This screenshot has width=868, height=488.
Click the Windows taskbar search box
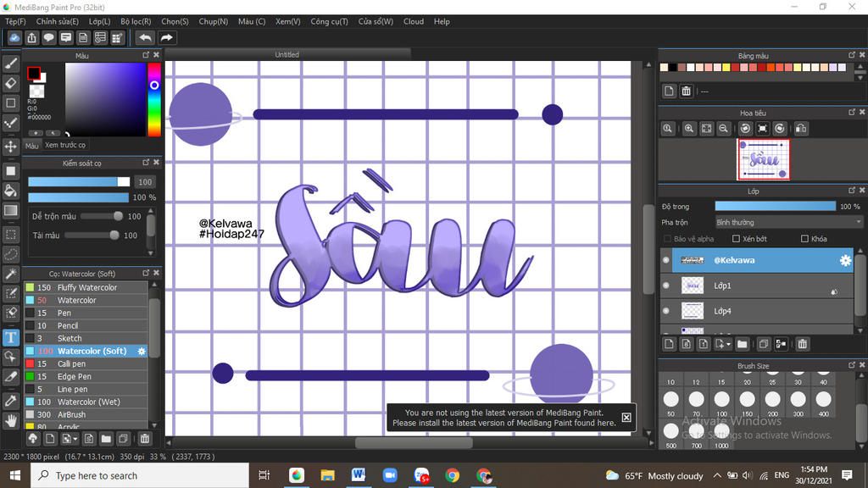[x=140, y=475]
